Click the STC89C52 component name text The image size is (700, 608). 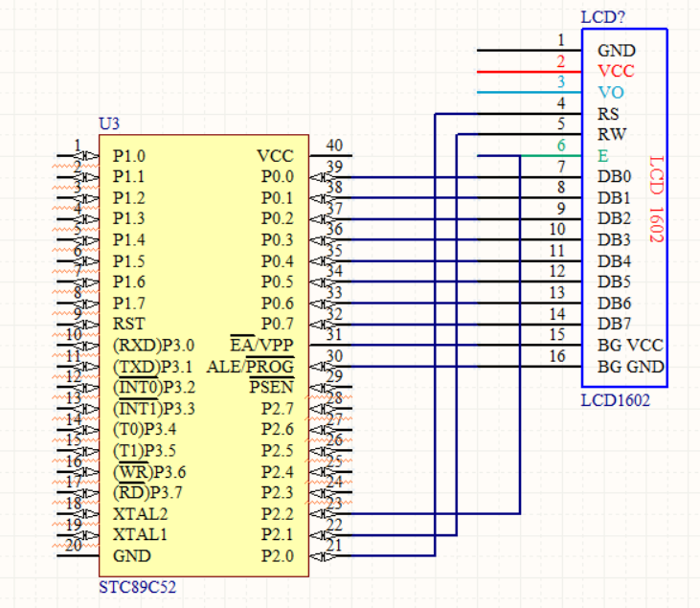click(x=137, y=586)
